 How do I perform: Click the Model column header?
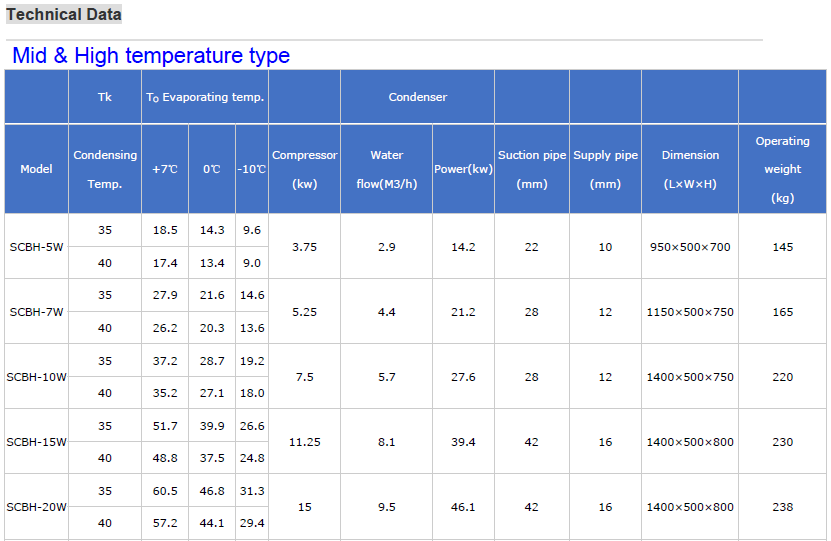(37, 169)
